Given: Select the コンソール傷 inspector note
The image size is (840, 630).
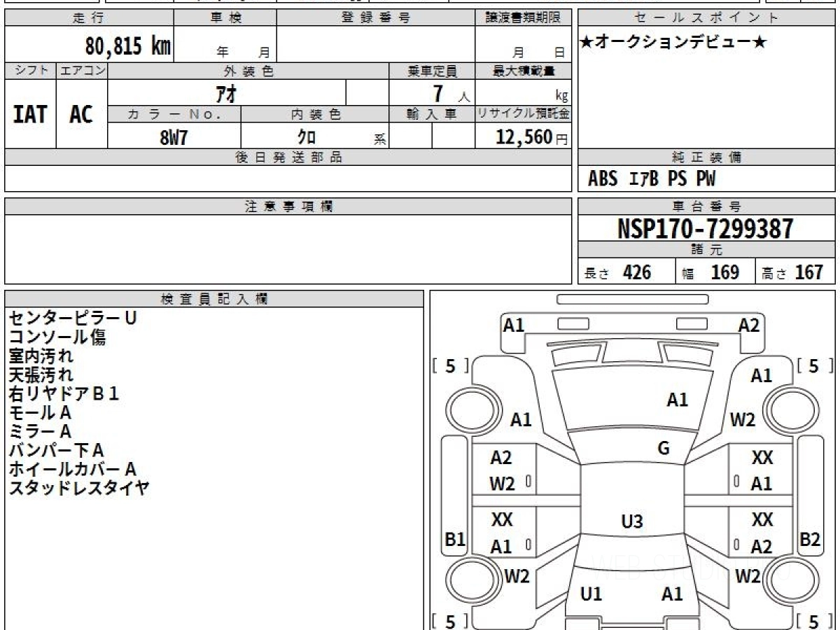Looking at the screenshot, I should [x=57, y=337].
